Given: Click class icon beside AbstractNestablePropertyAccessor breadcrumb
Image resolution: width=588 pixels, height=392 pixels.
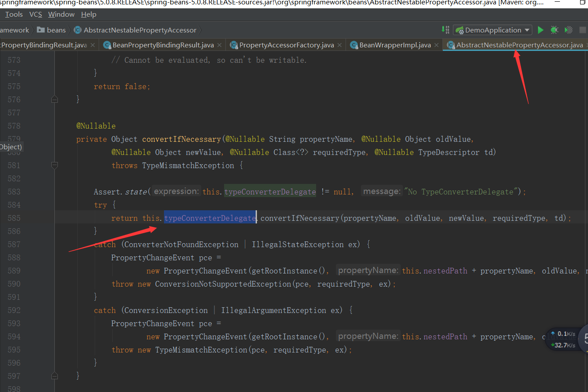Looking at the screenshot, I should coord(78,30).
